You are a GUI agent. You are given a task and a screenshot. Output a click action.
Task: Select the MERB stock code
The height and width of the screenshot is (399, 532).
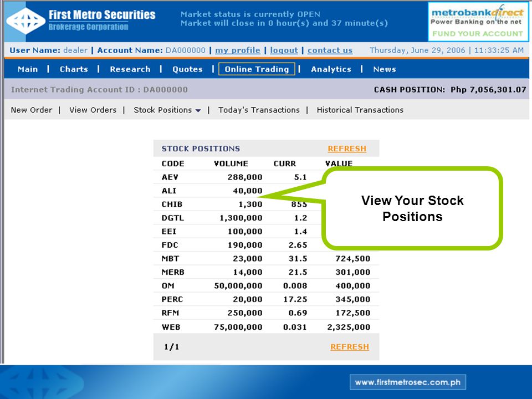pos(173,272)
